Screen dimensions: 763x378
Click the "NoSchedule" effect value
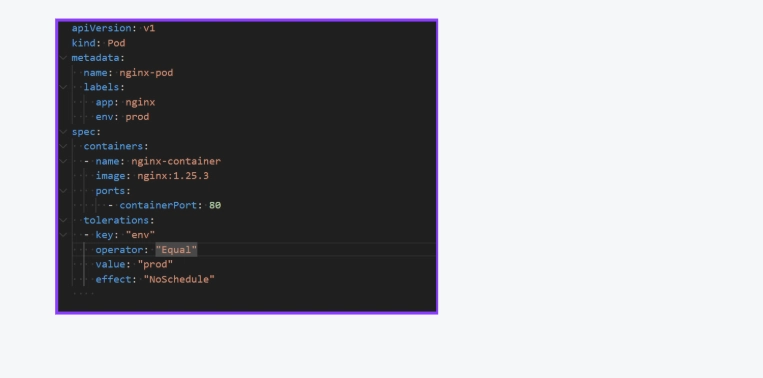pos(179,279)
